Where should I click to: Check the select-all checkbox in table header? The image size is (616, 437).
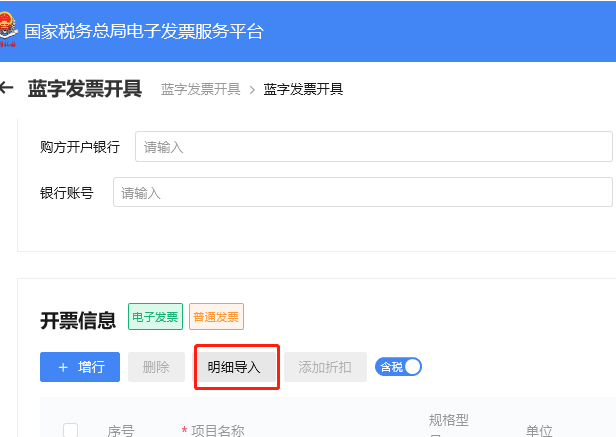tap(71, 430)
